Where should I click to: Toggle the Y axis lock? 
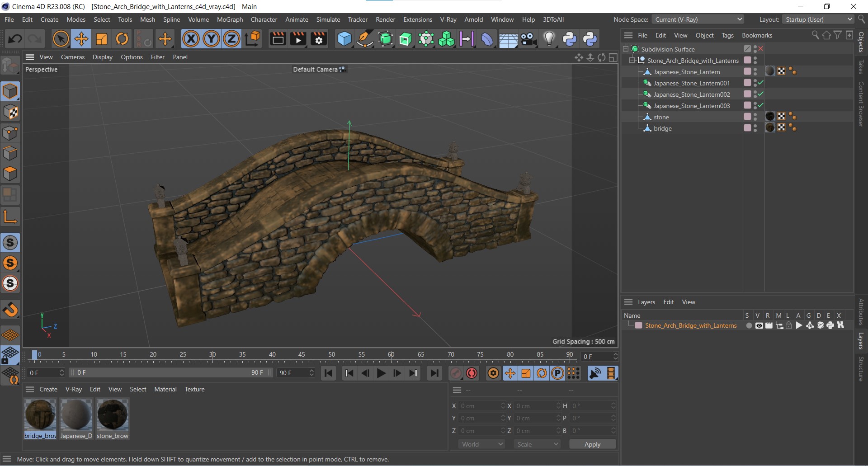click(211, 39)
